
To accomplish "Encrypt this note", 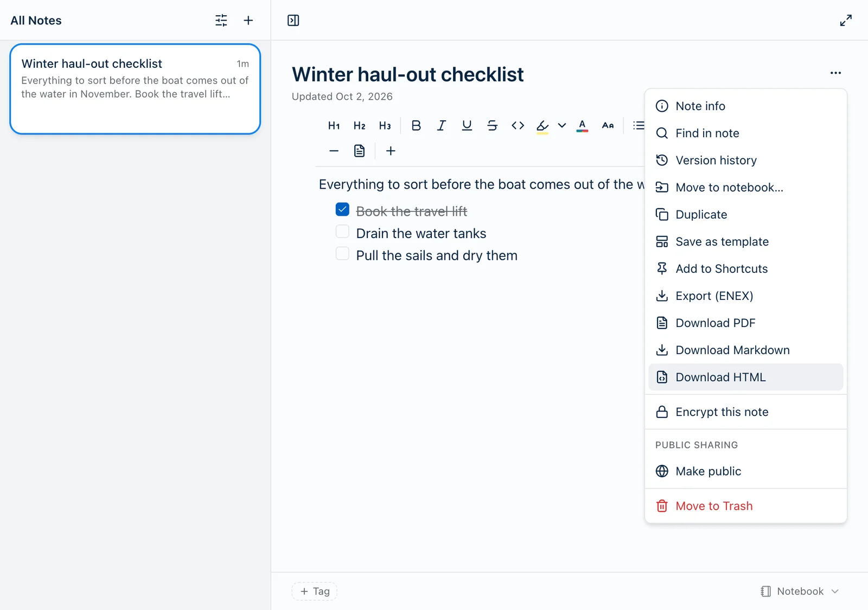I will (745, 412).
